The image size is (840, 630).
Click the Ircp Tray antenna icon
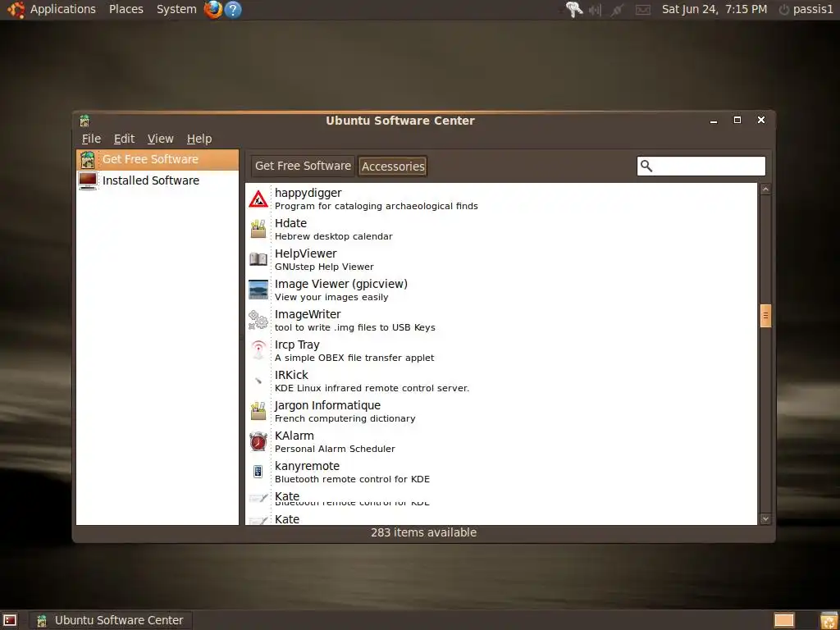tap(258, 350)
